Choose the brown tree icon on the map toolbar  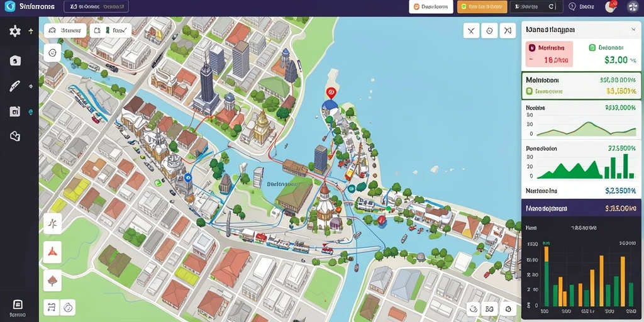53,280
